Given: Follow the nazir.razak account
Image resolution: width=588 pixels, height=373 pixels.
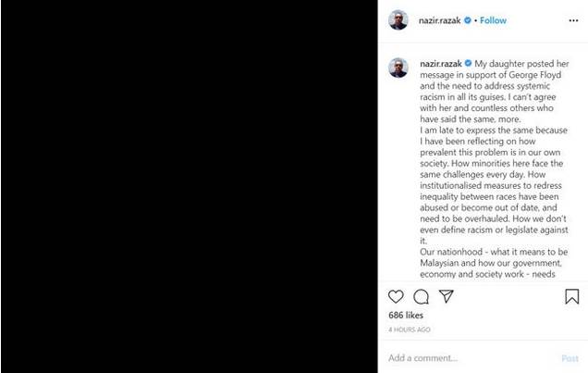Looking at the screenshot, I should pyautogui.click(x=493, y=20).
